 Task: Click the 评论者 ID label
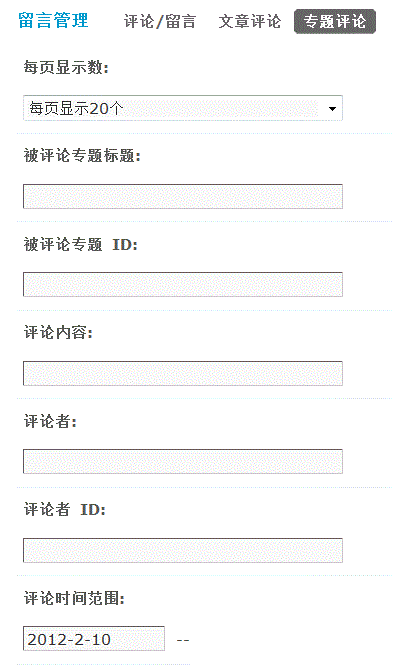coord(64,509)
